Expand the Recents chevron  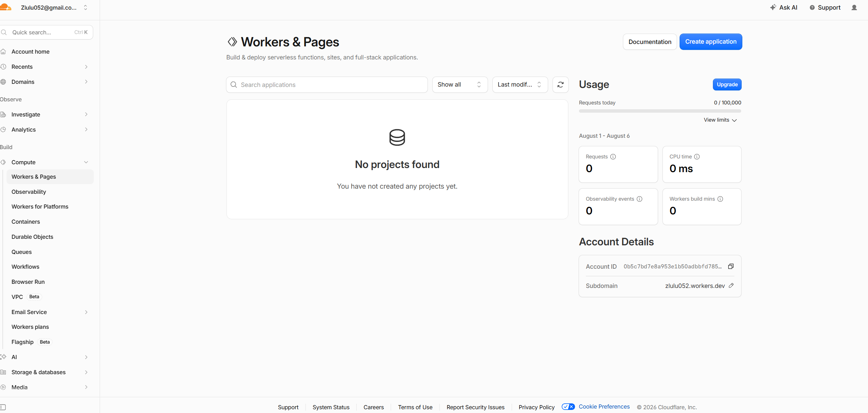(86, 67)
